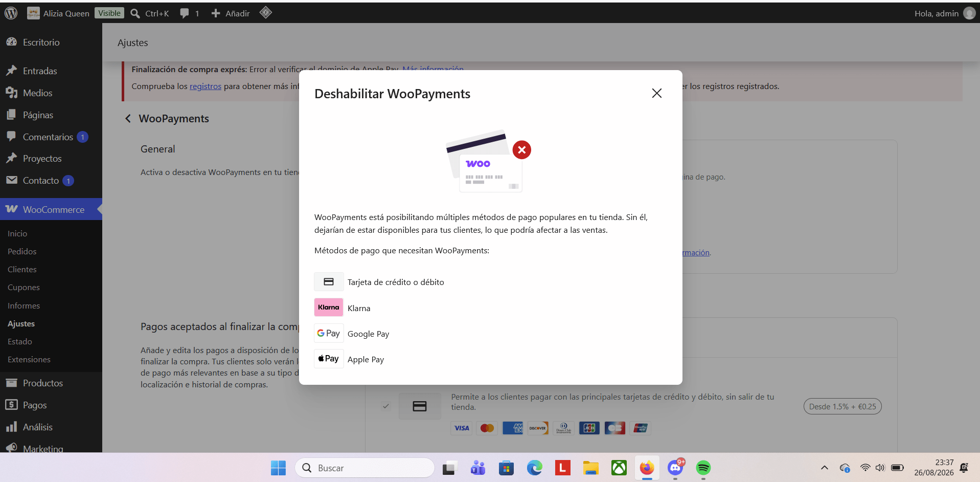
Task: Click the Klarna logo icon
Action: click(329, 308)
